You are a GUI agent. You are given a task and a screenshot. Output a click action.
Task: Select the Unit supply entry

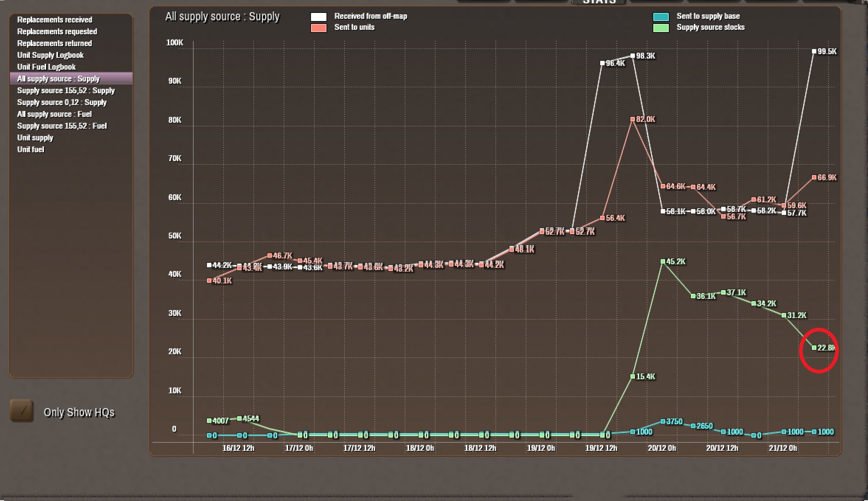[x=35, y=138]
